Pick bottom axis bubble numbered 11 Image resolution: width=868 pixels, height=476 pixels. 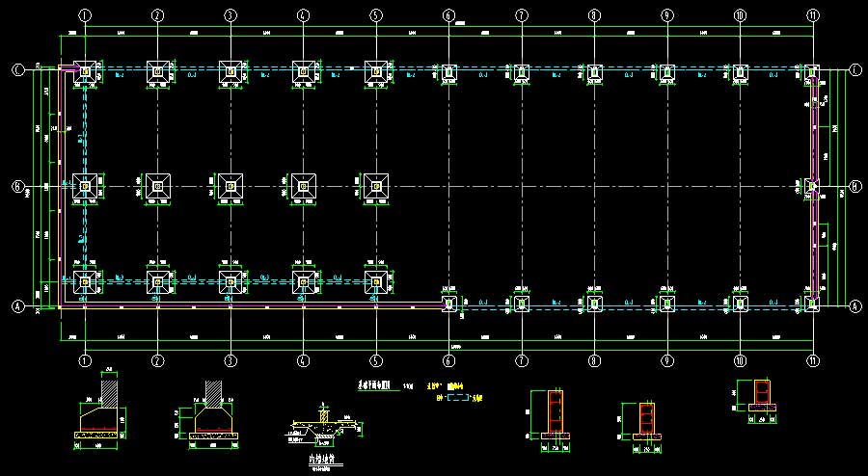click(x=813, y=361)
